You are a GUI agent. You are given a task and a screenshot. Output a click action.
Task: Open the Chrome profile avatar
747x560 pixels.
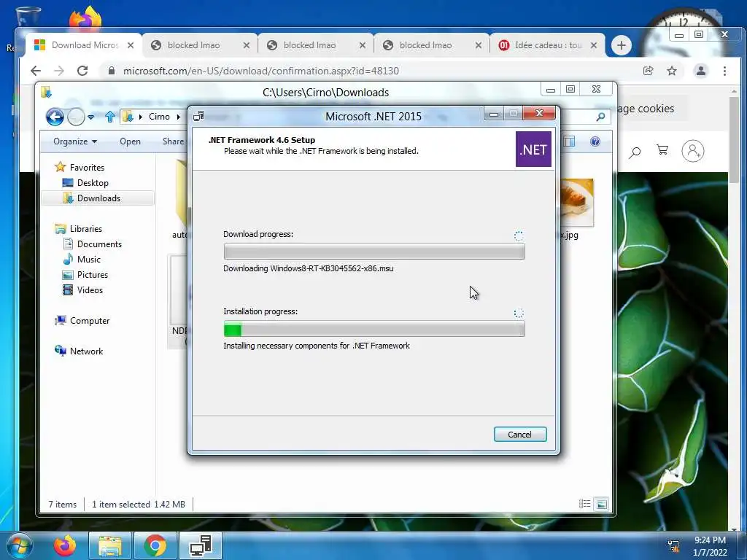click(x=701, y=71)
